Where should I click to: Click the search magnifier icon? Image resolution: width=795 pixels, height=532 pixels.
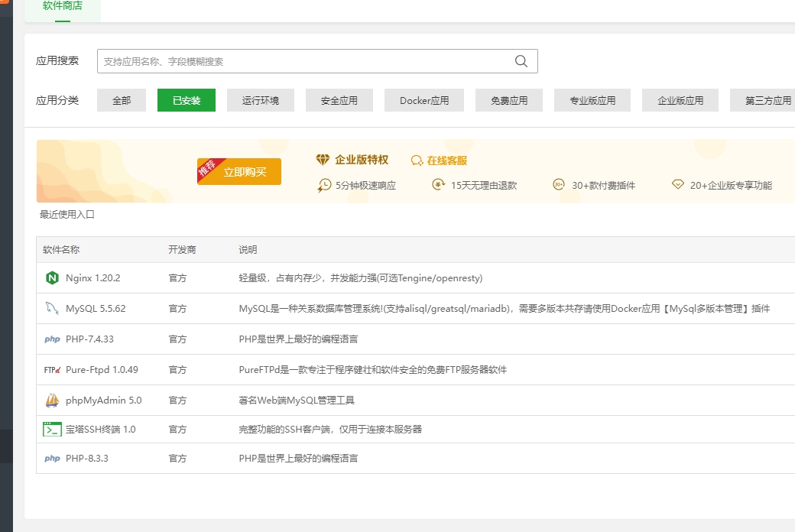click(521, 61)
